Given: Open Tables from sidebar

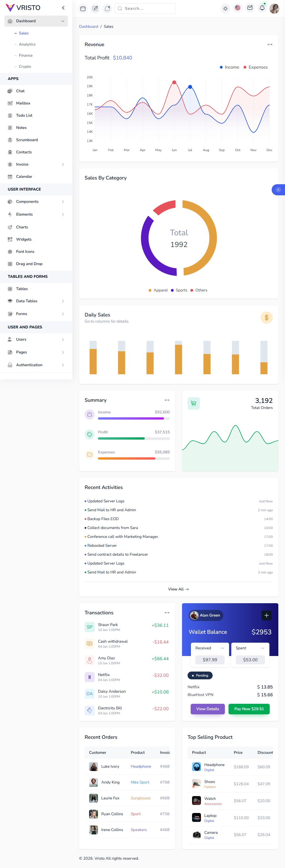Looking at the screenshot, I should (x=36, y=289).
